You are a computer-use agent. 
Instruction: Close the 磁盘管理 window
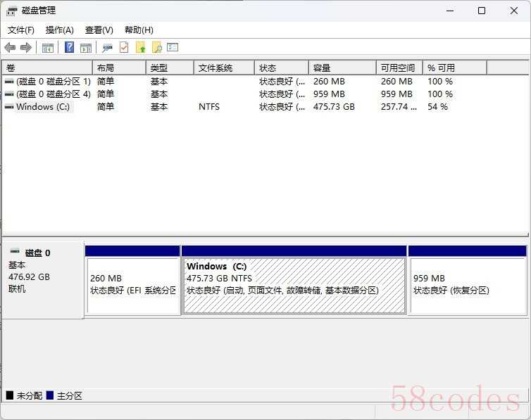tap(513, 11)
